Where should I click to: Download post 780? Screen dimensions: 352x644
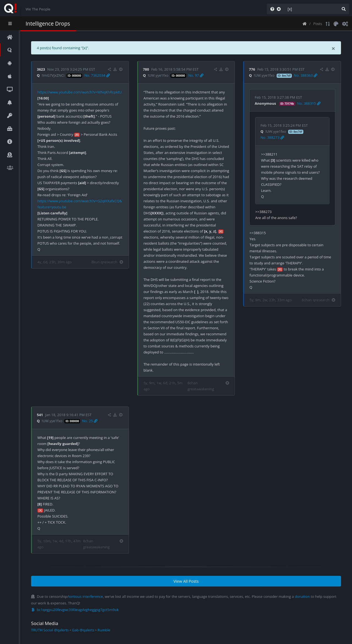(221, 70)
